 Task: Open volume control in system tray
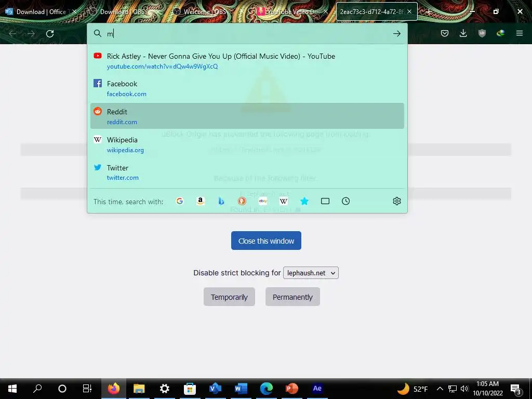coord(464,389)
